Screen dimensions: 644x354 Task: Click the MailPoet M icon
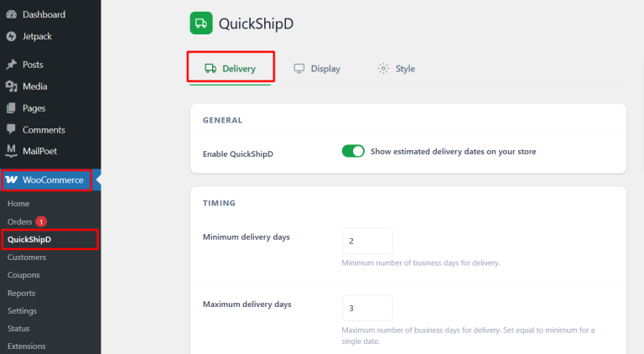point(12,151)
